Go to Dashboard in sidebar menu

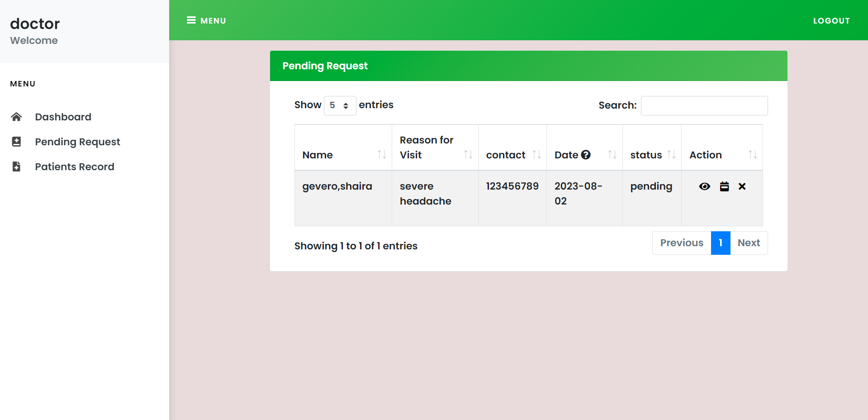click(63, 117)
